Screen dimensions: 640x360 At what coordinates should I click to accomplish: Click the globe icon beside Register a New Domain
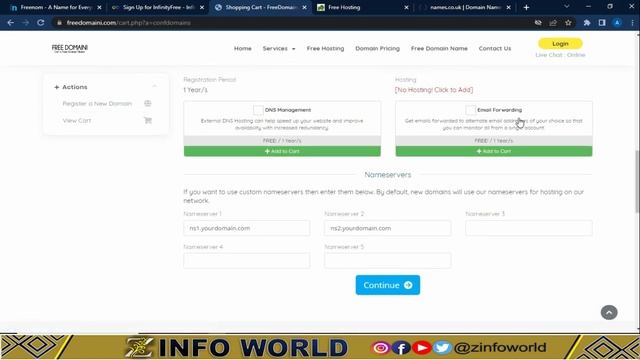(148, 103)
